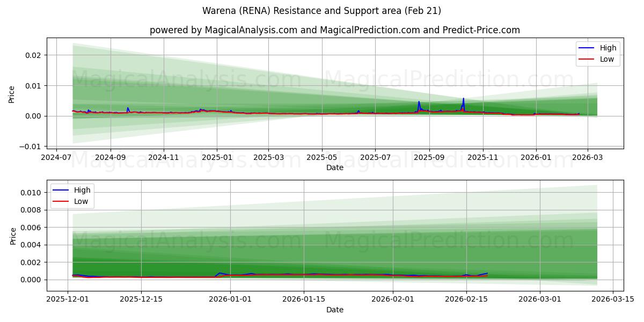
Task: Click the '2025-01' x-axis tick label
Action: coord(217,158)
